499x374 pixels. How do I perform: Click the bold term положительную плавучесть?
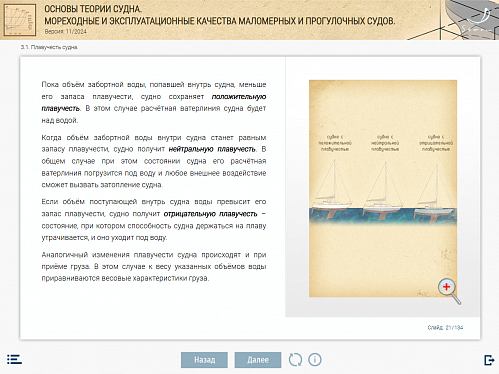coord(154,102)
